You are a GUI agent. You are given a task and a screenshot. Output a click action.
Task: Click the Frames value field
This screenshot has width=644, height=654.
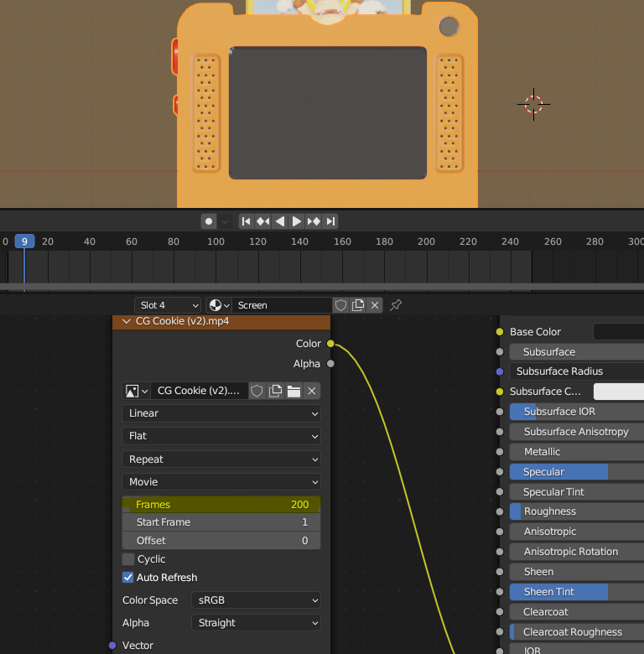[221, 505]
